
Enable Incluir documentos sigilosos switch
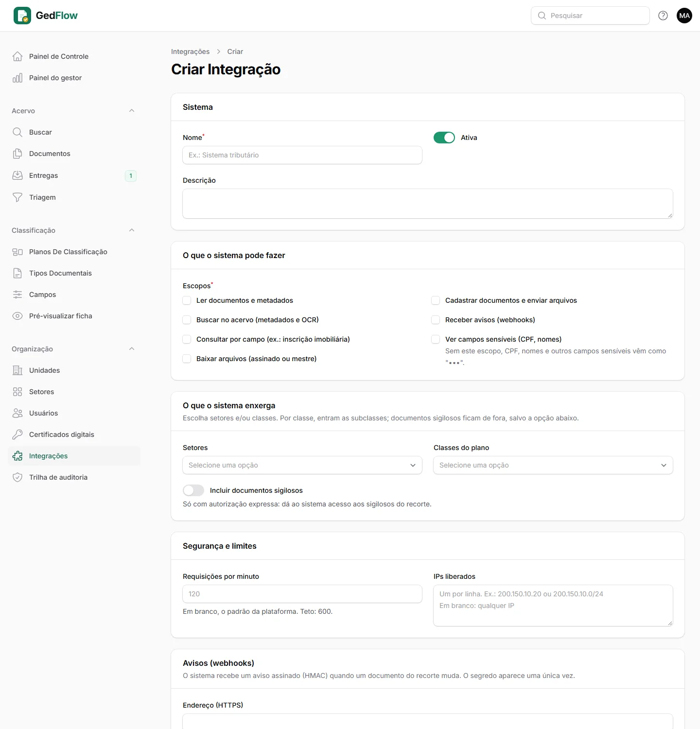[x=193, y=490]
